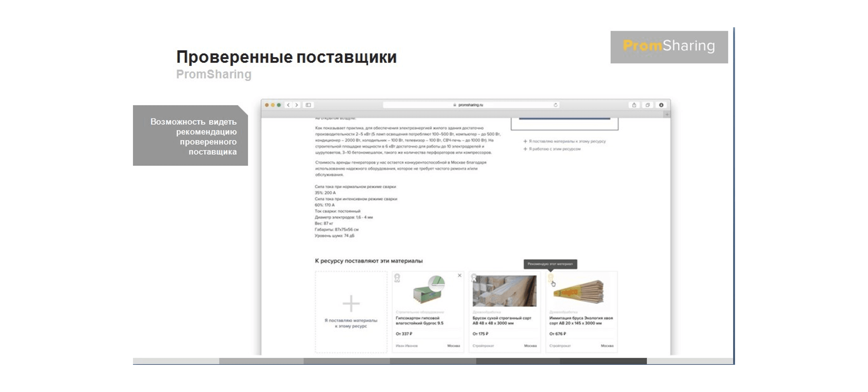This screenshot has width=868, height=392.
Task: Show all tabs overview icon
Action: pyautogui.click(x=647, y=105)
